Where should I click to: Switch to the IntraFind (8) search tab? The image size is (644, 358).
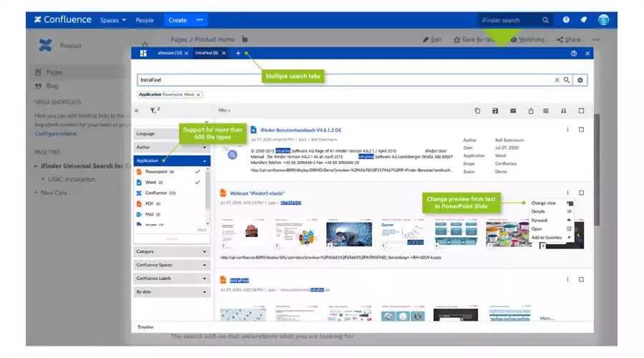coord(207,54)
